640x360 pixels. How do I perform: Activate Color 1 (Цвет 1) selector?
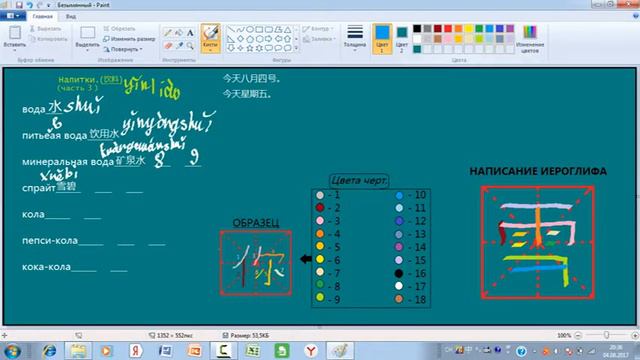pos(382,39)
